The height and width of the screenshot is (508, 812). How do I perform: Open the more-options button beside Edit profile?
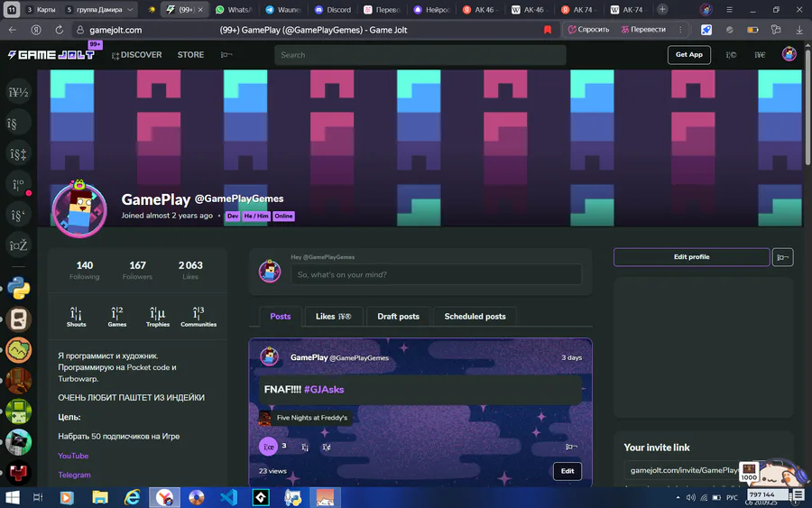point(782,257)
